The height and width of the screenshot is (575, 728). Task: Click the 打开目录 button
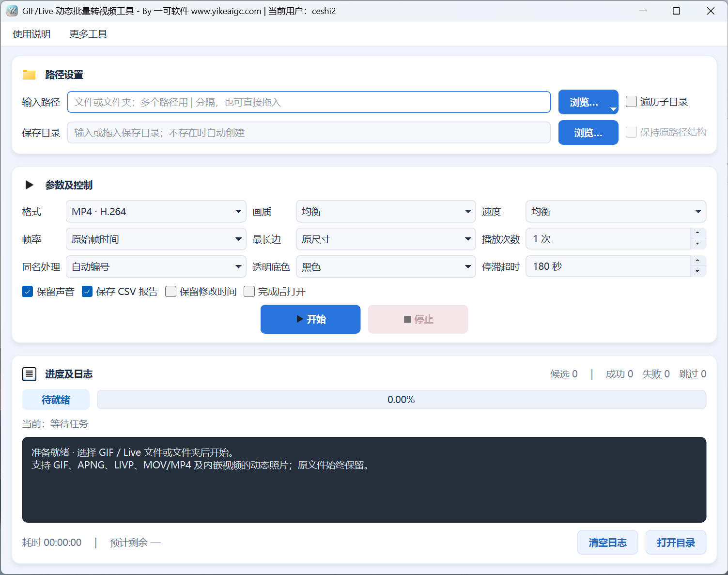676,543
